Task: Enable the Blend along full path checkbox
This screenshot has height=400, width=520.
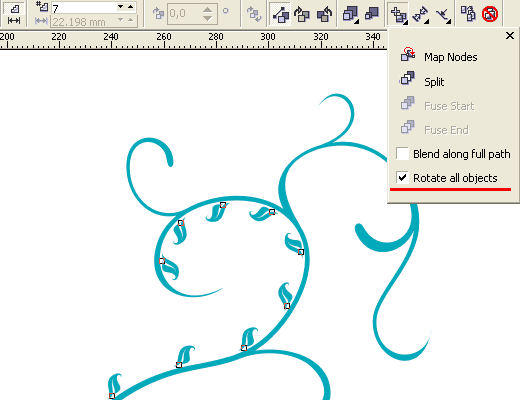Action: tap(402, 154)
